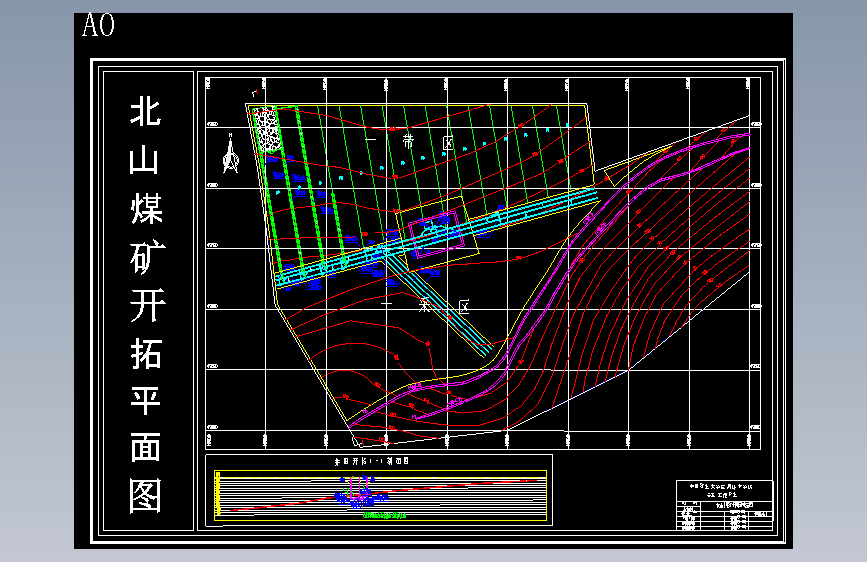Screen dimensions: 867x562
Task: Select the white hatched block in the plan's corner
Action: [268, 129]
